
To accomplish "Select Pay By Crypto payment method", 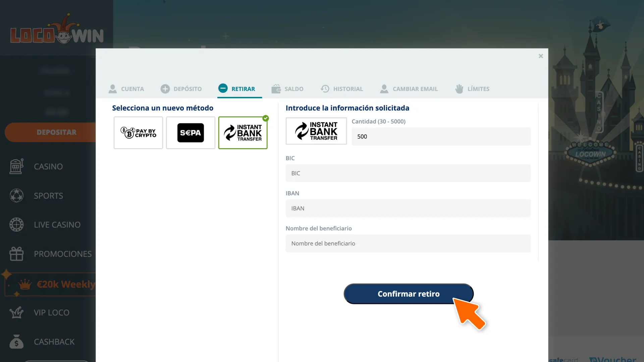I will point(138,133).
